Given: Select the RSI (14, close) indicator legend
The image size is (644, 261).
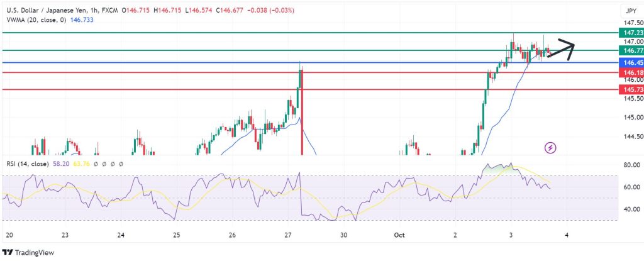Looking at the screenshot, I should (x=28, y=164).
